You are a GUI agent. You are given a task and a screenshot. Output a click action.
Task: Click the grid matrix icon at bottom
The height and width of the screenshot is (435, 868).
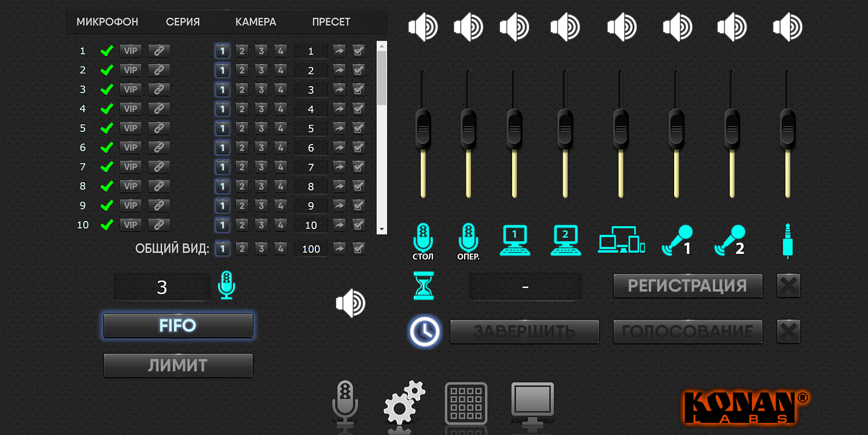[x=466, y=403]
